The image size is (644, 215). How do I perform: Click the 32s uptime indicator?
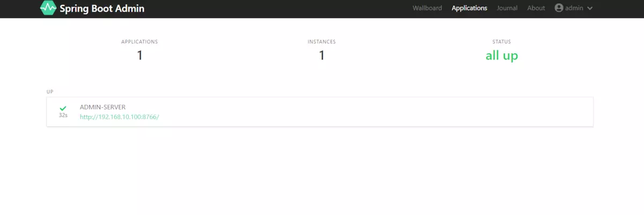63,115
